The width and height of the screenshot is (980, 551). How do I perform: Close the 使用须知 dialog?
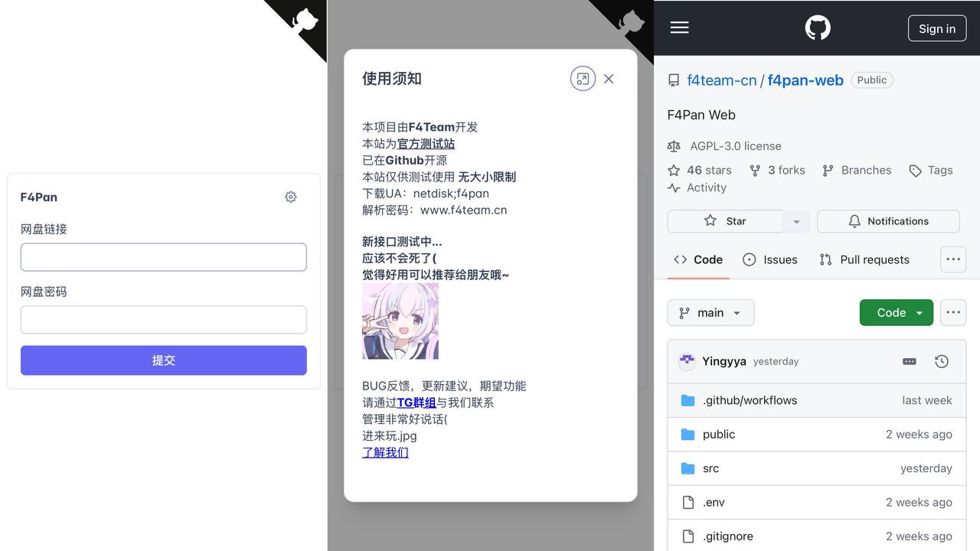609,79
